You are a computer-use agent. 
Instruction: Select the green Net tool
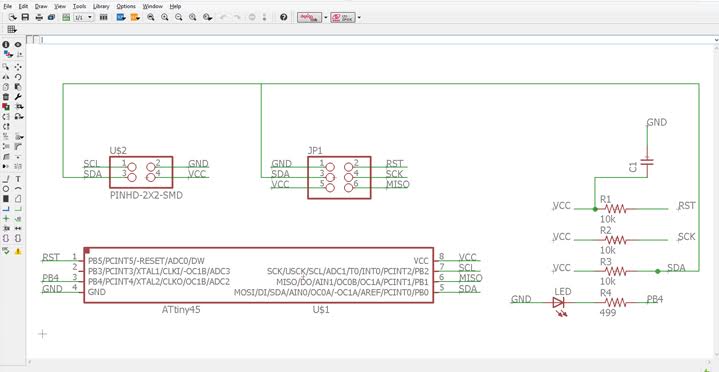coord(18,209)
